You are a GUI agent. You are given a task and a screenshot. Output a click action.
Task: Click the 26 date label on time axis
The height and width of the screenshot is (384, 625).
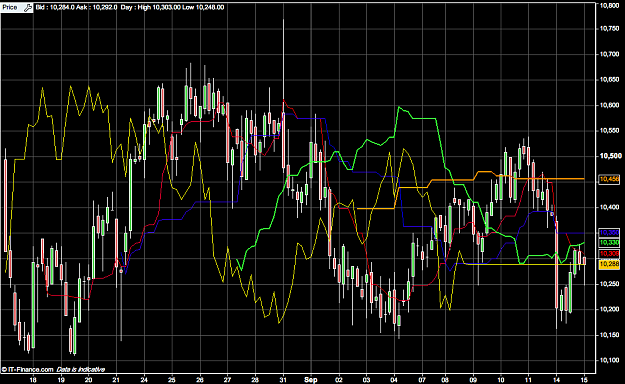(200, 380)
